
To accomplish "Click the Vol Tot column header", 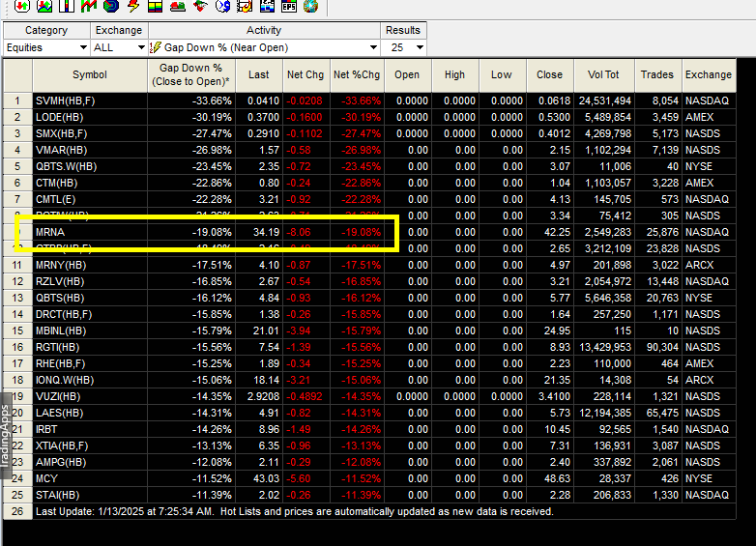I will point(603,74).
